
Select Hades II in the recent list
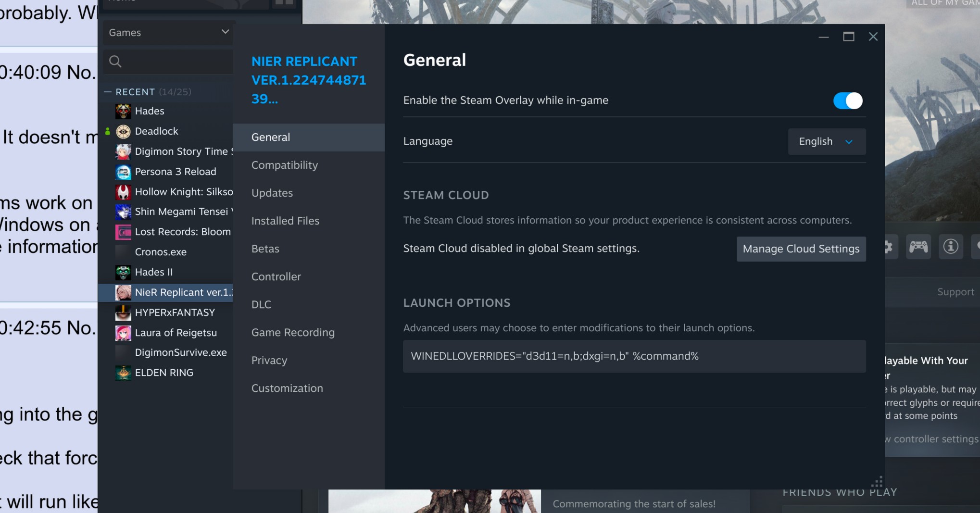165,272
